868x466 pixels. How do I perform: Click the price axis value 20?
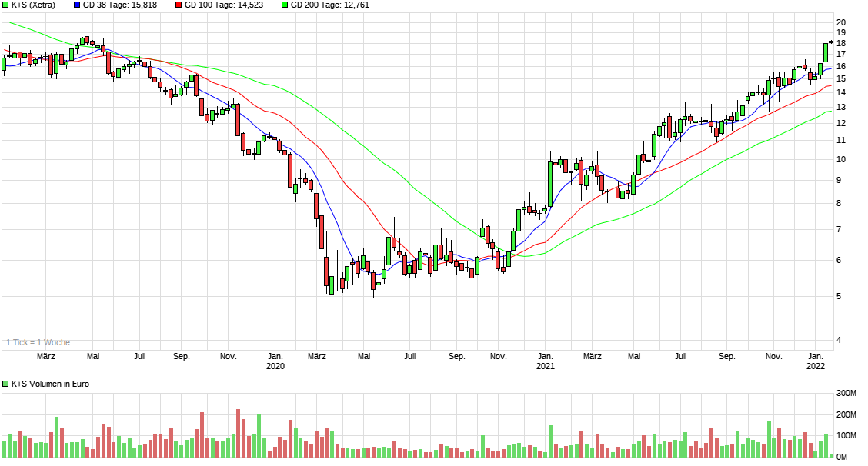(841, 23)
